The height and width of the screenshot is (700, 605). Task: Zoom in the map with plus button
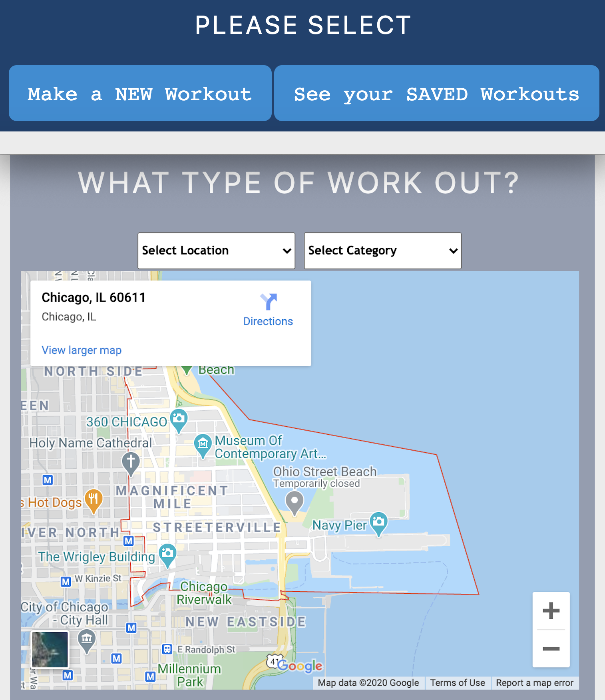coord(551,611)
